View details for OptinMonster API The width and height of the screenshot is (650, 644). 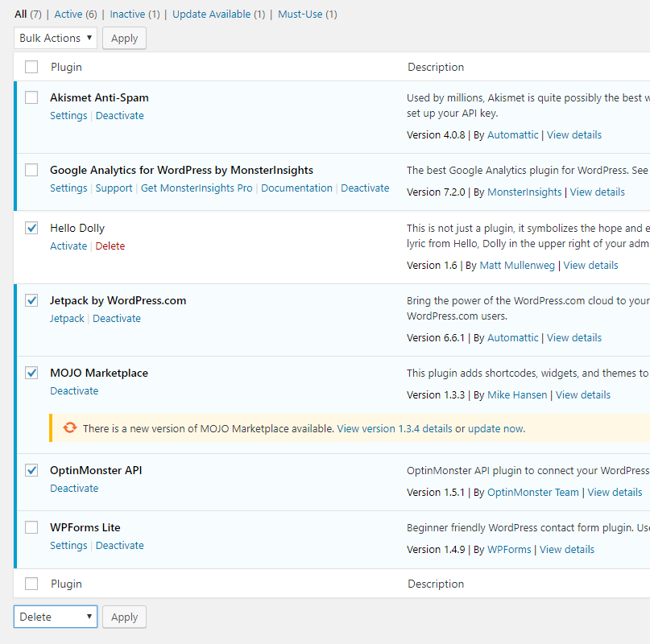(x=615, y=493)
